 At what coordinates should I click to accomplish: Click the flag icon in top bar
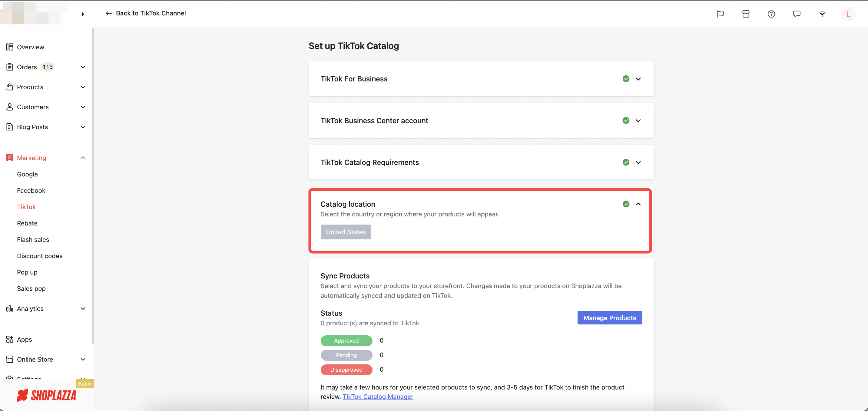click(x=721, y=14)
